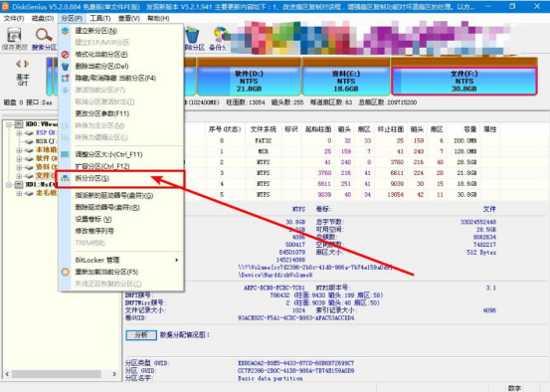
Task: Click the 200.0MB capacity cell
Action: tap(465, 140)
